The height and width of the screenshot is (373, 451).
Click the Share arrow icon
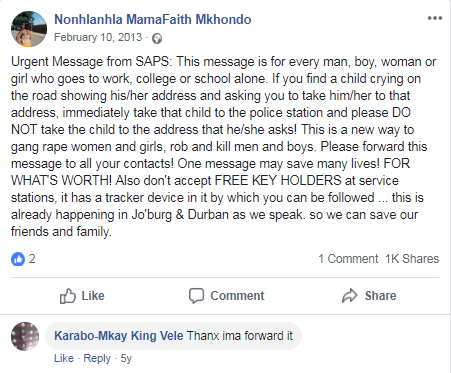(x=349, y=296)
